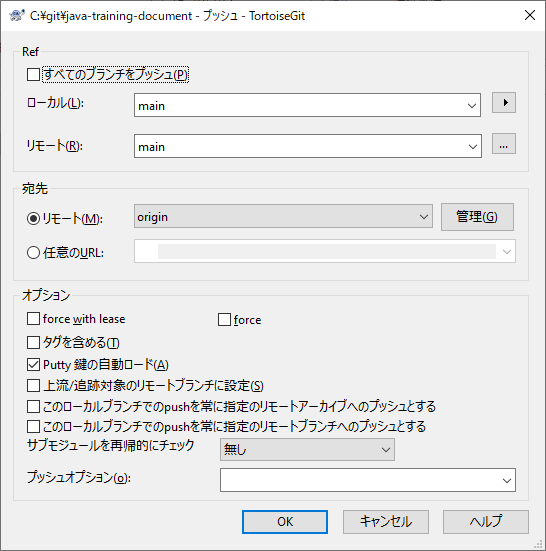This screenshot has width=546, height=551.
Task: Uncheck Putty 鍵の自動ロード
Action: point(33,365)
